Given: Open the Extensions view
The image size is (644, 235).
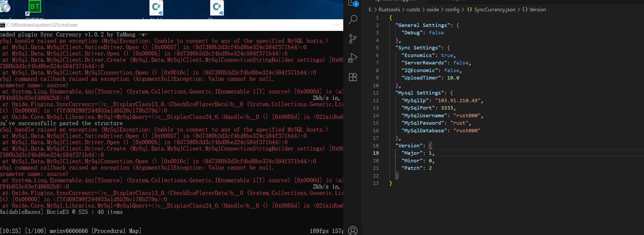Looking at the screenshot, I should click(353, 77).
